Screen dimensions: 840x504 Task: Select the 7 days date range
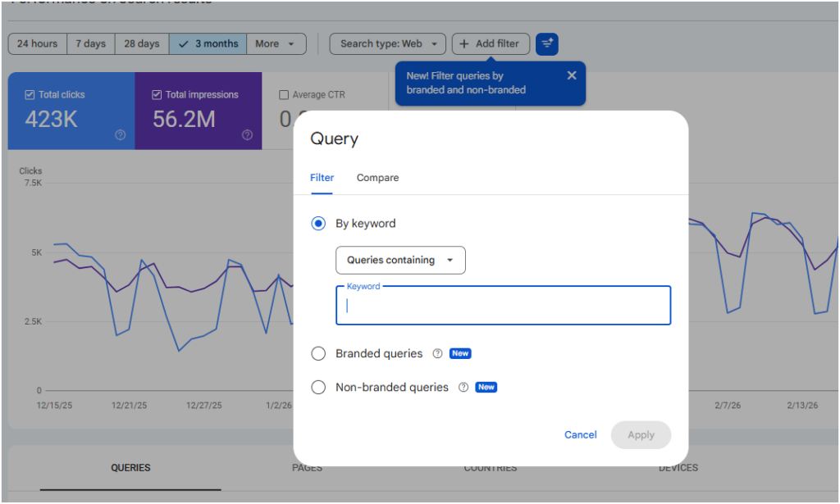(x=90, y=43)
